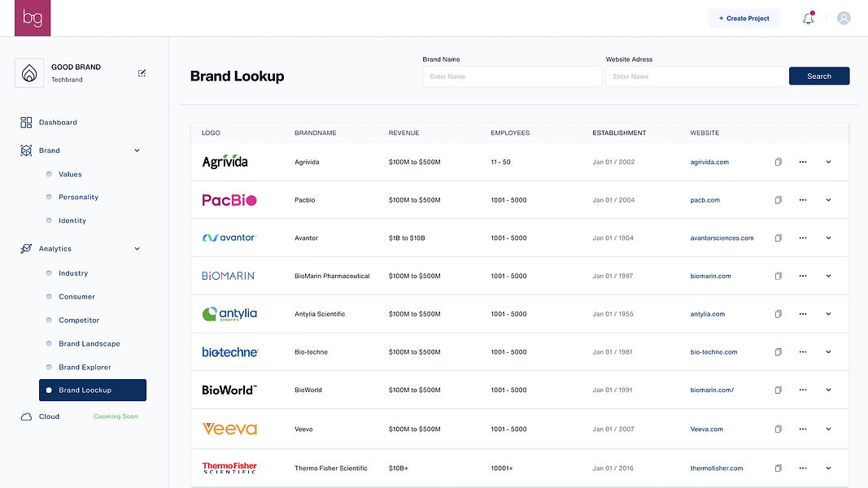This screenshot has height=488, width=868.
Task: Copy the BioWorld row entry
Action: pyautogui.click(x=779, y=390)
